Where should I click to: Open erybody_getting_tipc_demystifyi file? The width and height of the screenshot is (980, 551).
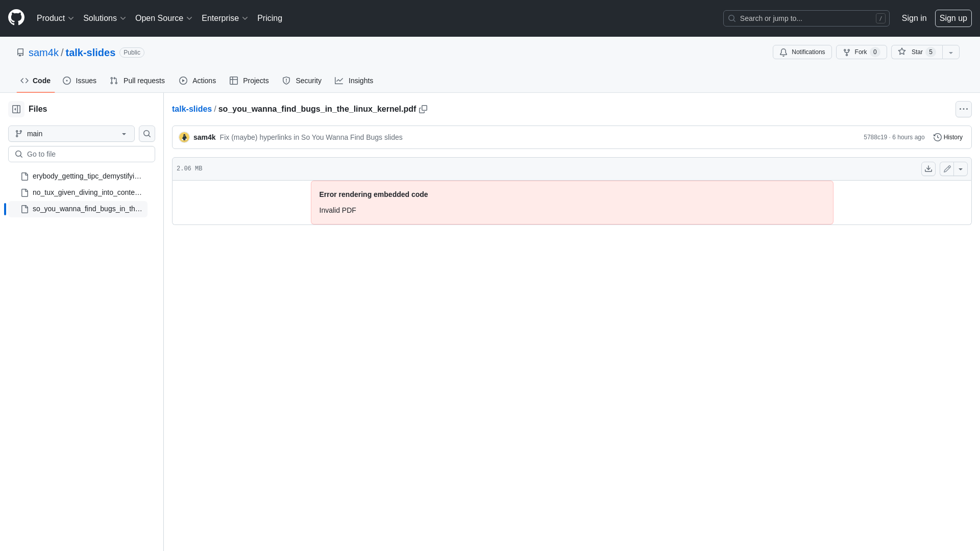tap(78, 176)
